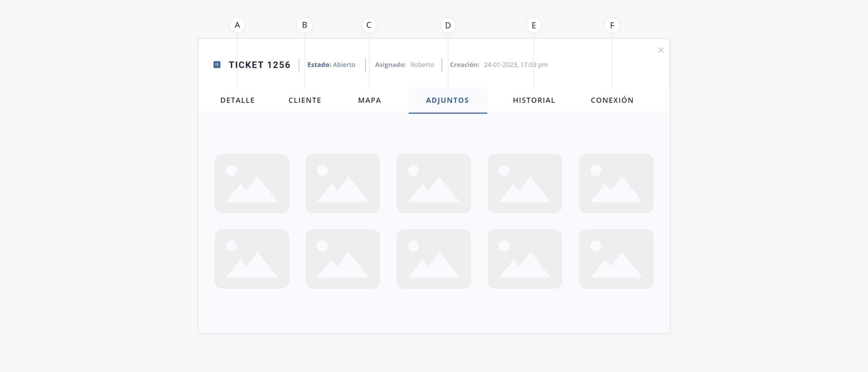Go to the HISTORIAL tab
The image size is (868, 372).
coord(534,100)
